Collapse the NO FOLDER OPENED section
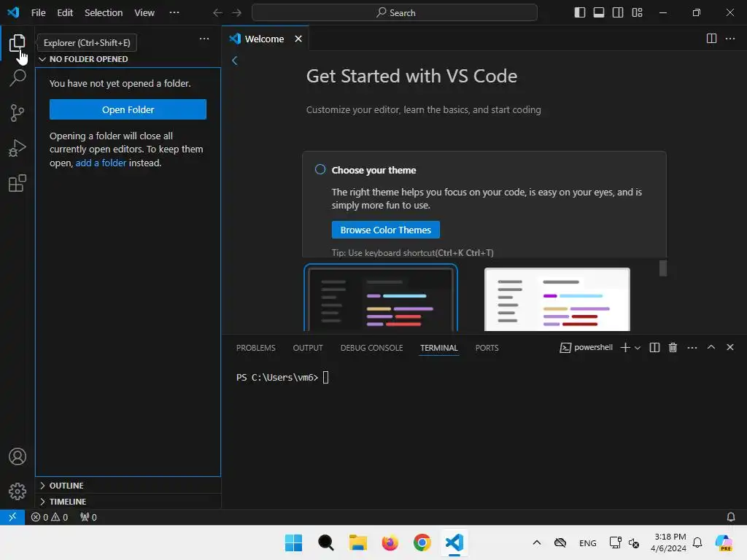 pos(128,59)
